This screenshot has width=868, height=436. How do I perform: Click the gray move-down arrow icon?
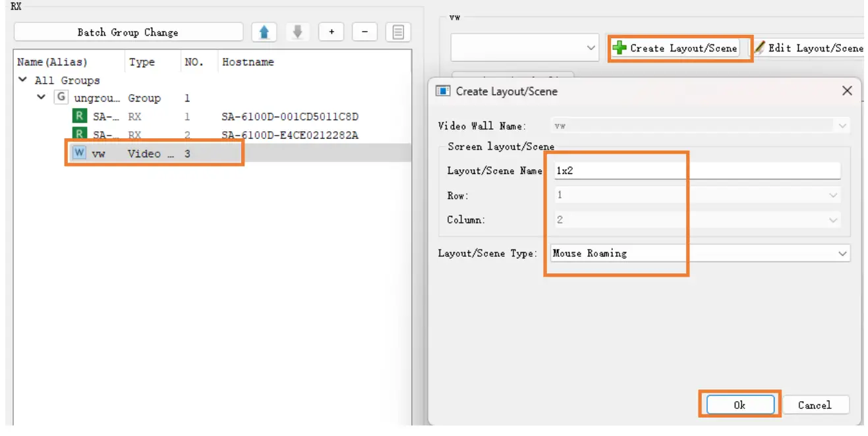[x=297, y=32]
